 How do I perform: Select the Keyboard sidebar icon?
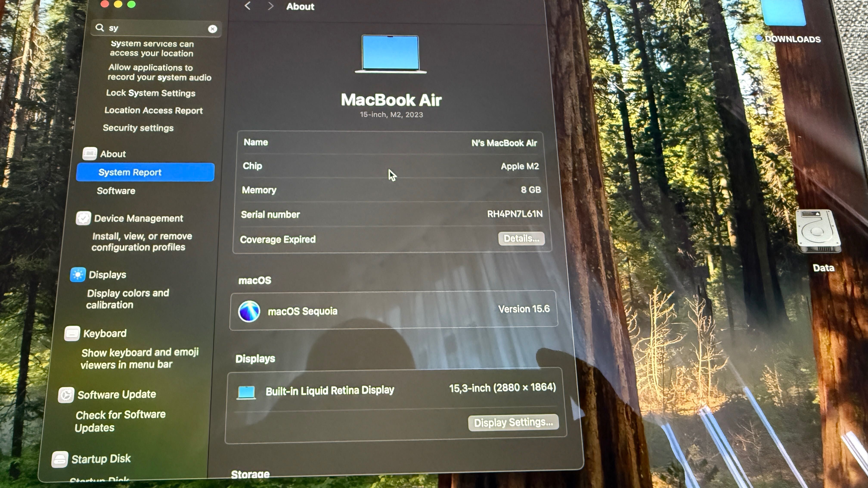point(72,334)
